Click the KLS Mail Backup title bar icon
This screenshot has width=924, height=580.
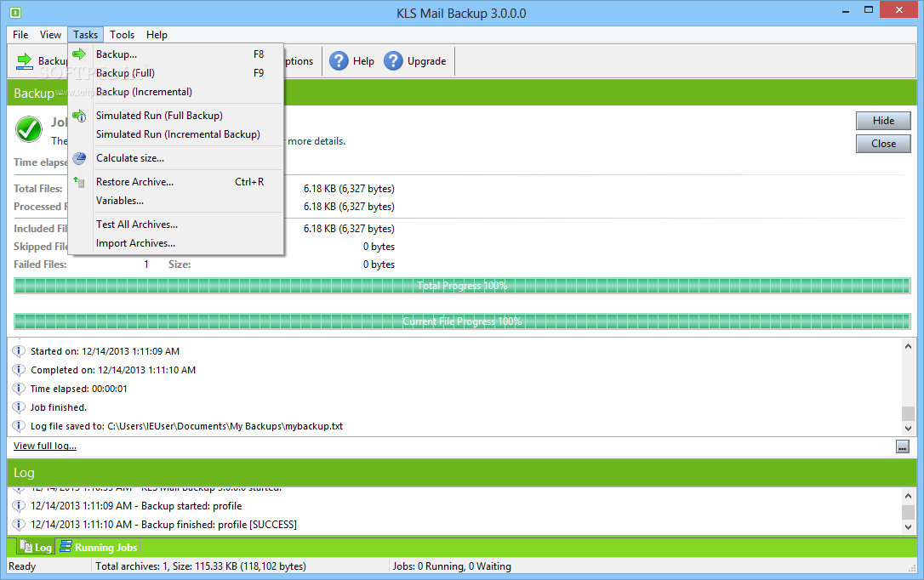tap(15, 13)
